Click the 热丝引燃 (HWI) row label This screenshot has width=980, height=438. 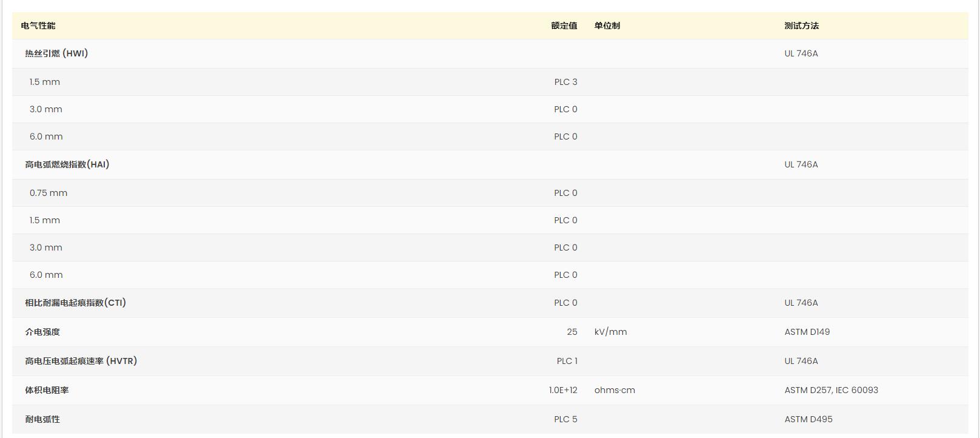[56, 53]
